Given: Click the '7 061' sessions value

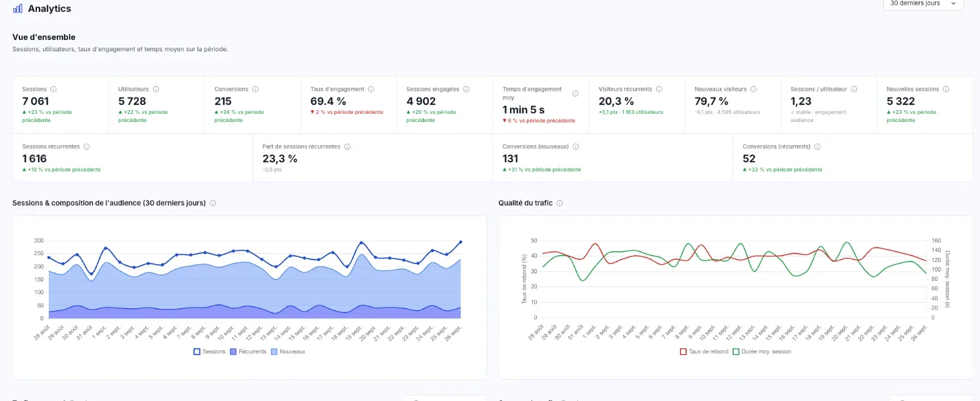Looking at the screenshot, I should click(36, 101).
